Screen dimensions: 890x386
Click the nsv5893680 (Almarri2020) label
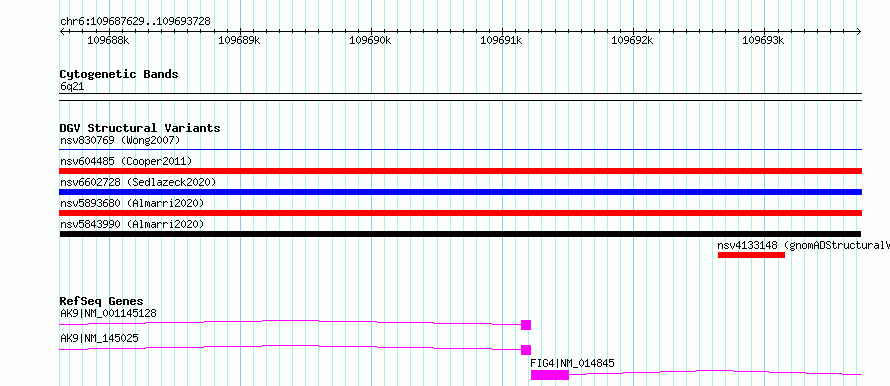(132, 203)
